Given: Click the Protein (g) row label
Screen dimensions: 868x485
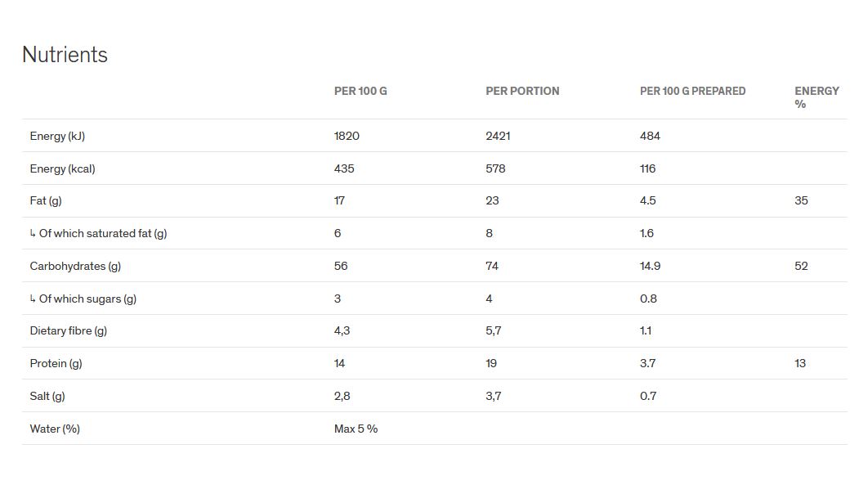Looking at the screenshot, I should (x=56, y=363).
